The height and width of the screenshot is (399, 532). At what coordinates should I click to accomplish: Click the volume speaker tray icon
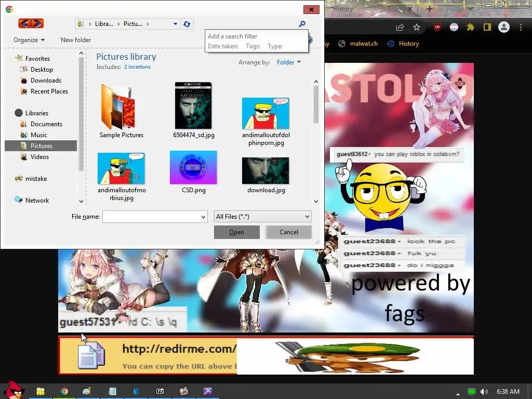tap(484, 392)
